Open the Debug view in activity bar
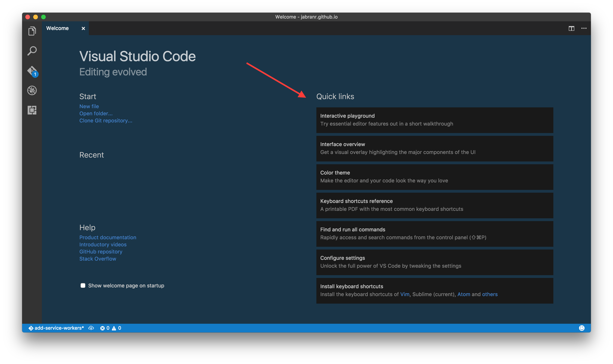This screenshot has height=364, width=613. (32, 91)
